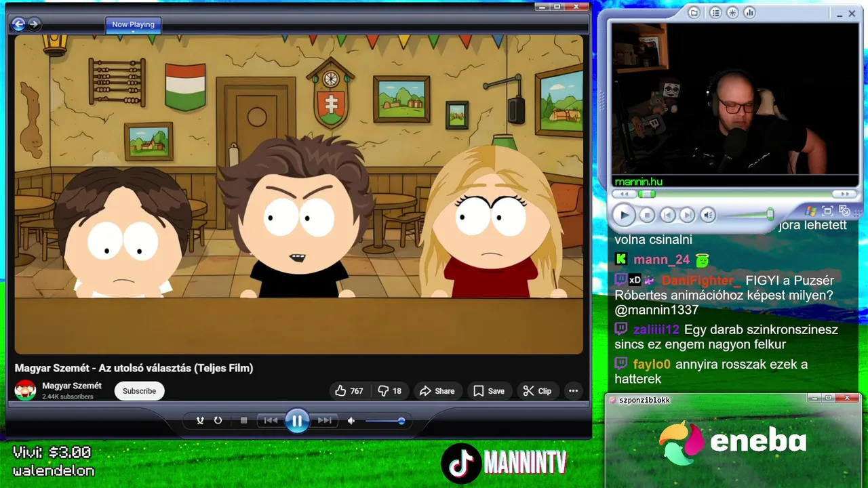Move the green seek handle in webcam player
868x488 pixels.
pyautogui.click(x=647, y=195)
